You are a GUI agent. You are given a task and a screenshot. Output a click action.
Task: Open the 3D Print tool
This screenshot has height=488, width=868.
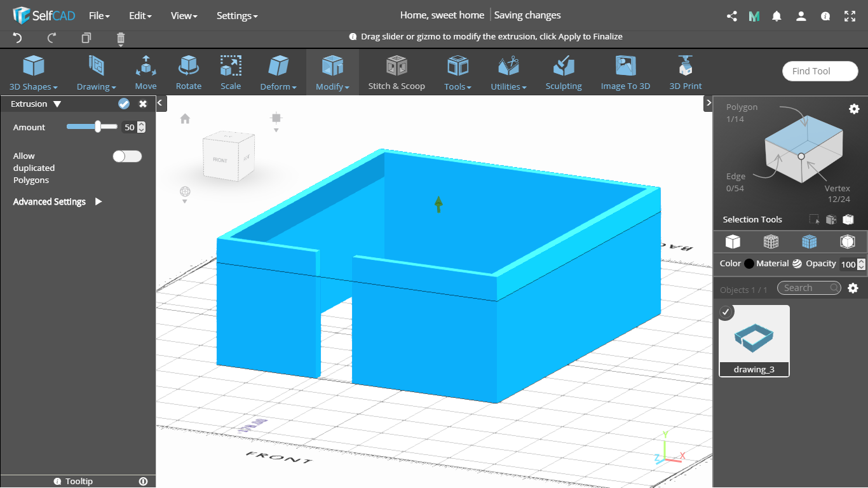[x=686, y=72]
